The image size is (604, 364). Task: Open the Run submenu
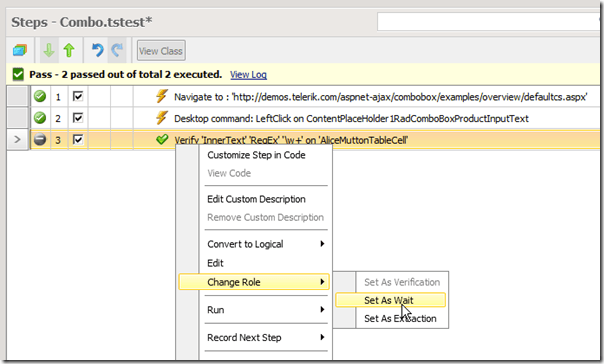point(254,310)
